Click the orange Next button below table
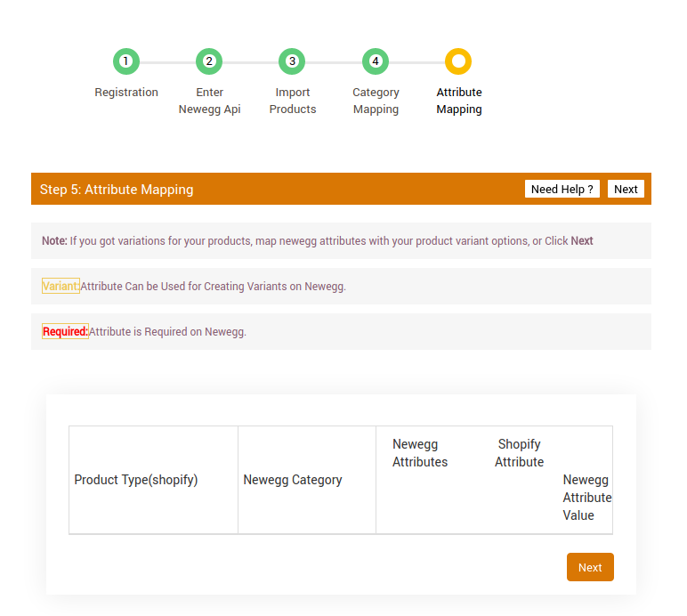 [x=590, y=567]
